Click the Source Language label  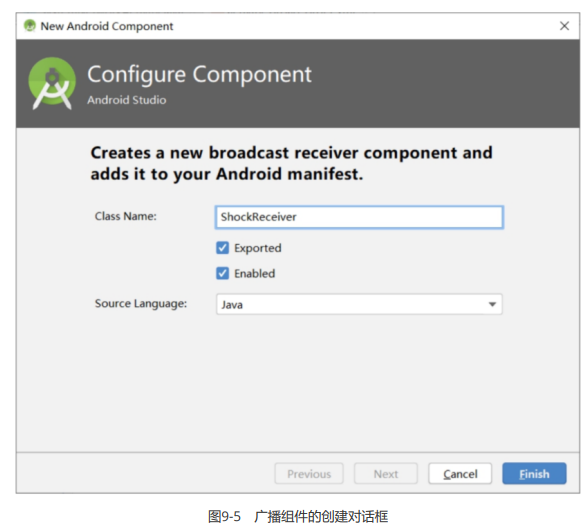click(x=141, y=304)
